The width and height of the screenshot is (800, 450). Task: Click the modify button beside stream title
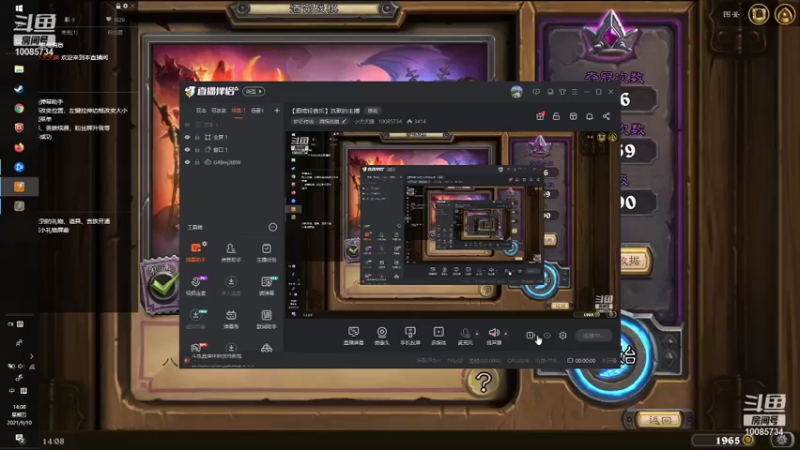coord(373,110)
